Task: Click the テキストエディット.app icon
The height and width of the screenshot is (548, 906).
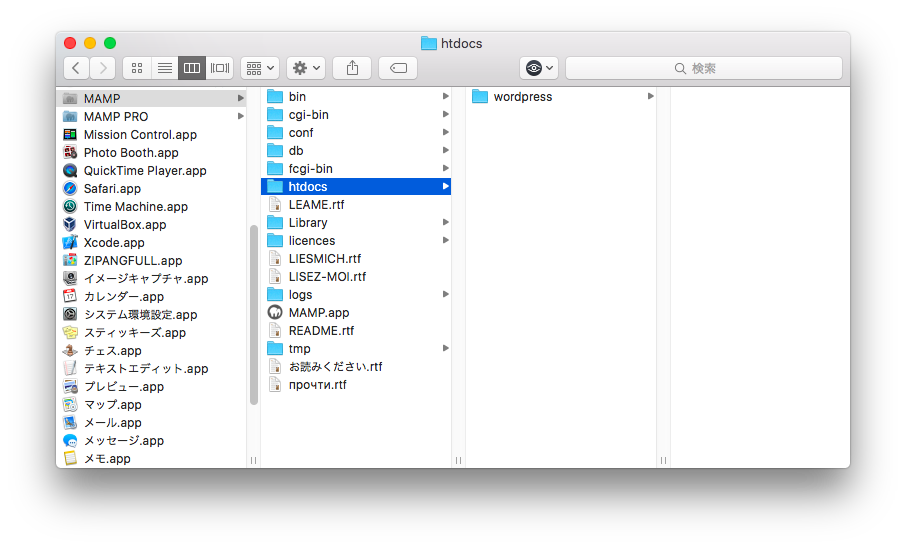Action: [x=70, y=368]
